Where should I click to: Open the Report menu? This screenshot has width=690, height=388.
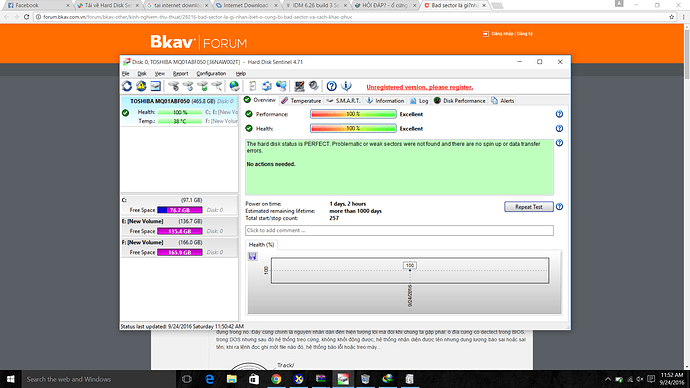pyautogui.click(x=180, y=73)
